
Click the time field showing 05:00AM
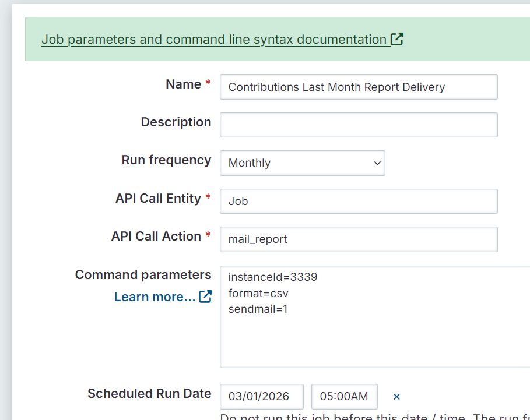tap(344, 397)
